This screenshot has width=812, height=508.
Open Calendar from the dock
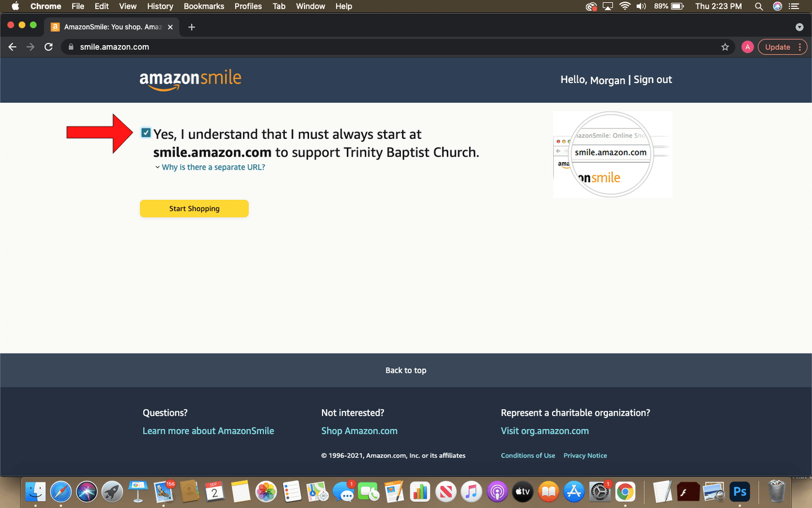pyautogui.click(x=215, y=492)
